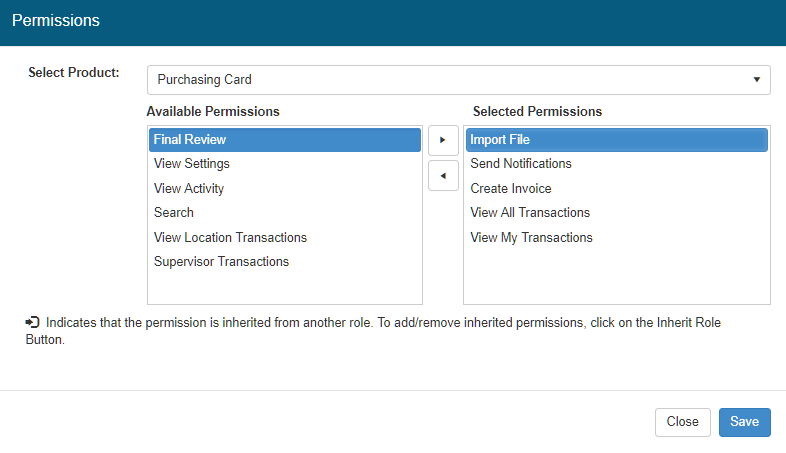The width and height of the screenshot is (786, 453).
Task: Select View Settings permission
Action: (x=192, y=164)
